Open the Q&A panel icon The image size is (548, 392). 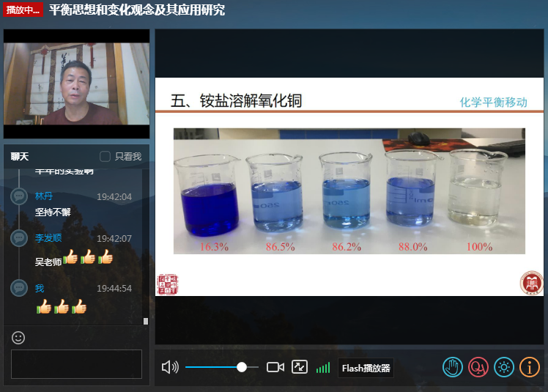pyautogui.click(x=478, y=367)
